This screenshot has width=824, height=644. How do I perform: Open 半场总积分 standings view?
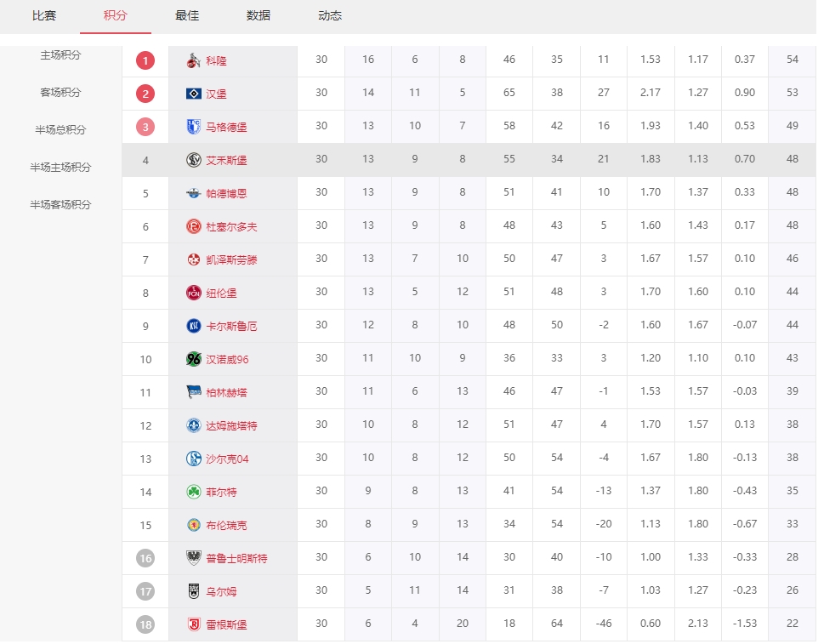point(60,130)
